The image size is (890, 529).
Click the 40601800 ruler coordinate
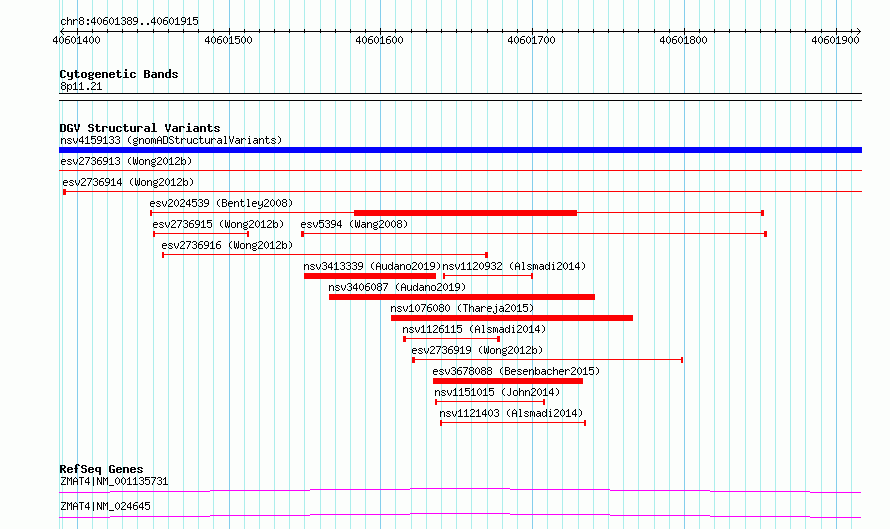pyautogui.click(x=683, y=40)
